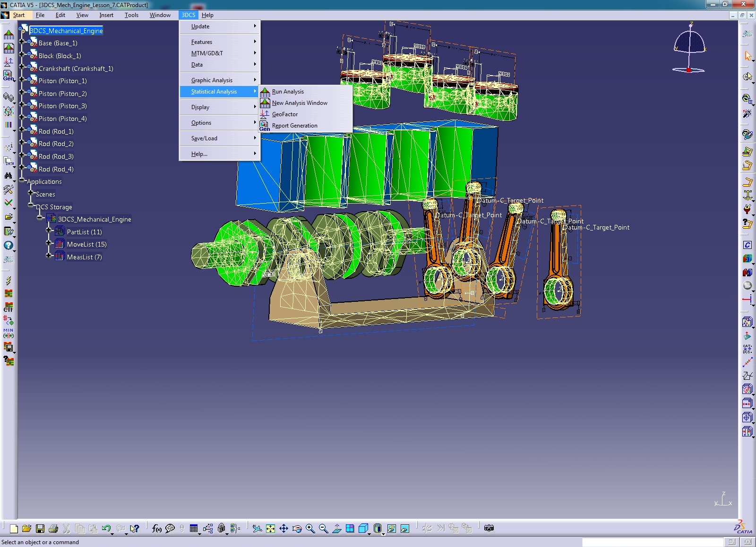
Task: Click the Zoom Out magnifier icon
Action: click(x=323, y=529)
